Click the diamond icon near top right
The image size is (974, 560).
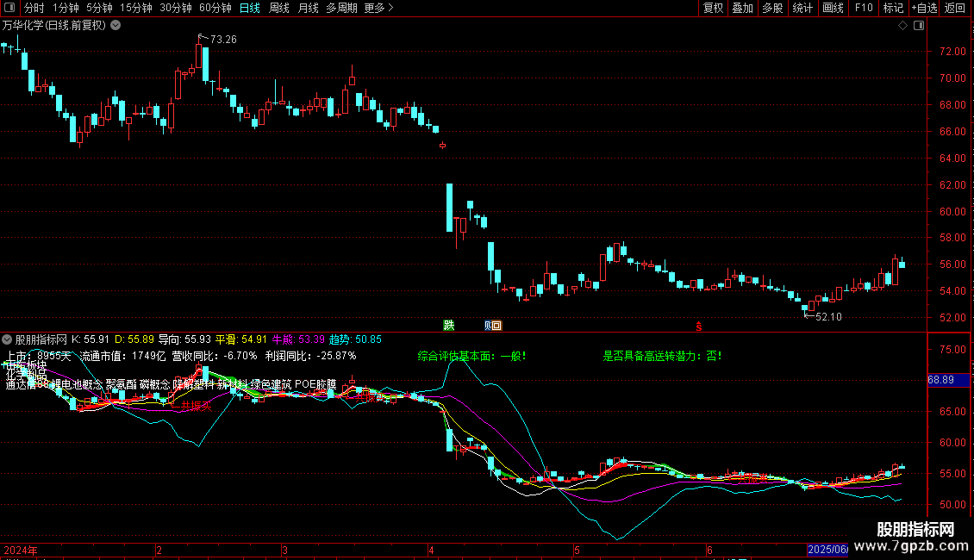tap(902, 26)
